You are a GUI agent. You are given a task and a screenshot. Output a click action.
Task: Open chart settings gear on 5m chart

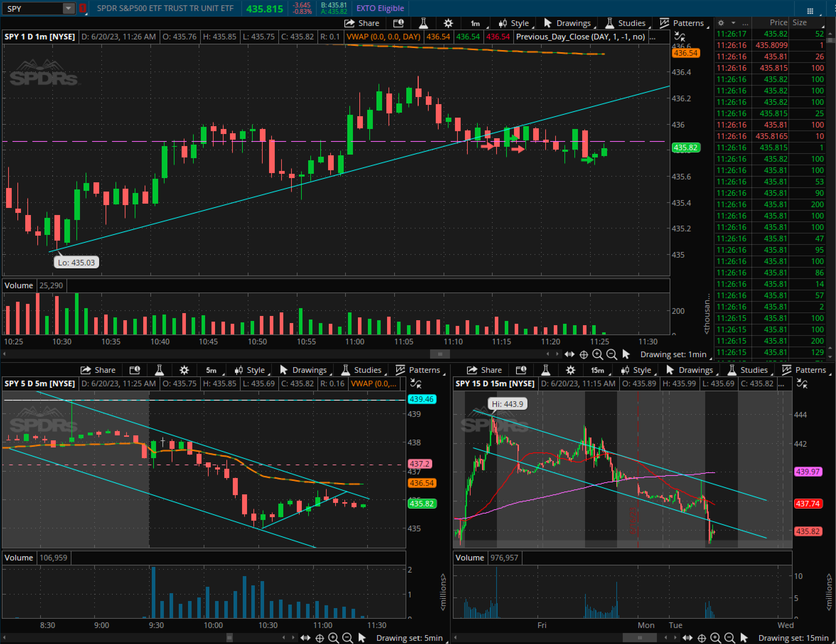[184, 370]
